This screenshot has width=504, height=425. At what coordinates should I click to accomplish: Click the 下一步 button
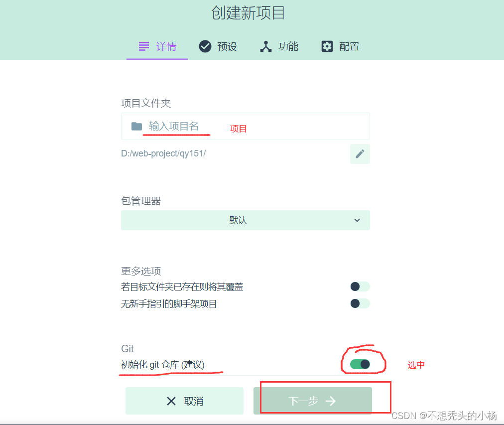pyautogui.click(x=313, y=401)
